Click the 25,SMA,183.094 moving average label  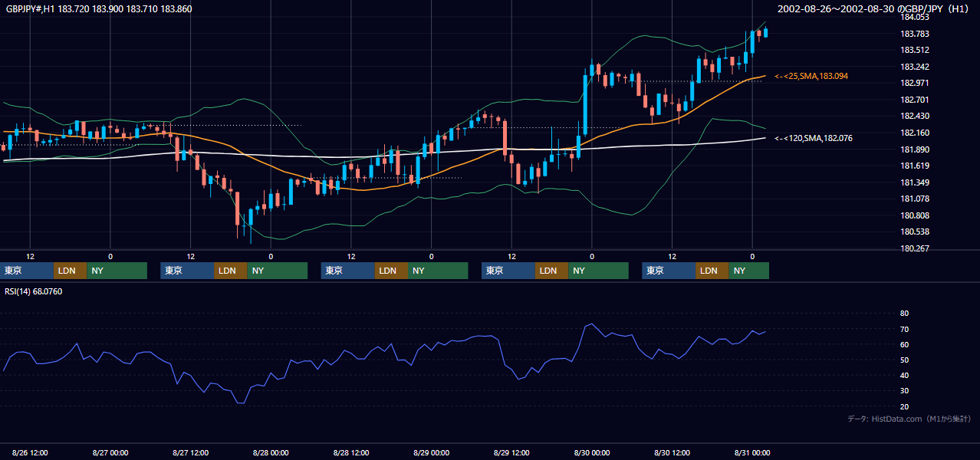coord(811,77)
